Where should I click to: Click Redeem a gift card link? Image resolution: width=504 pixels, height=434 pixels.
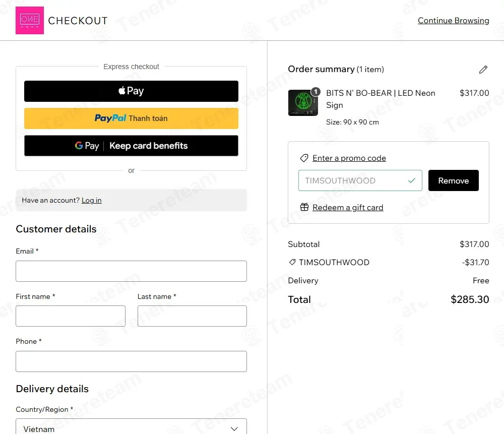pos(348,207)
